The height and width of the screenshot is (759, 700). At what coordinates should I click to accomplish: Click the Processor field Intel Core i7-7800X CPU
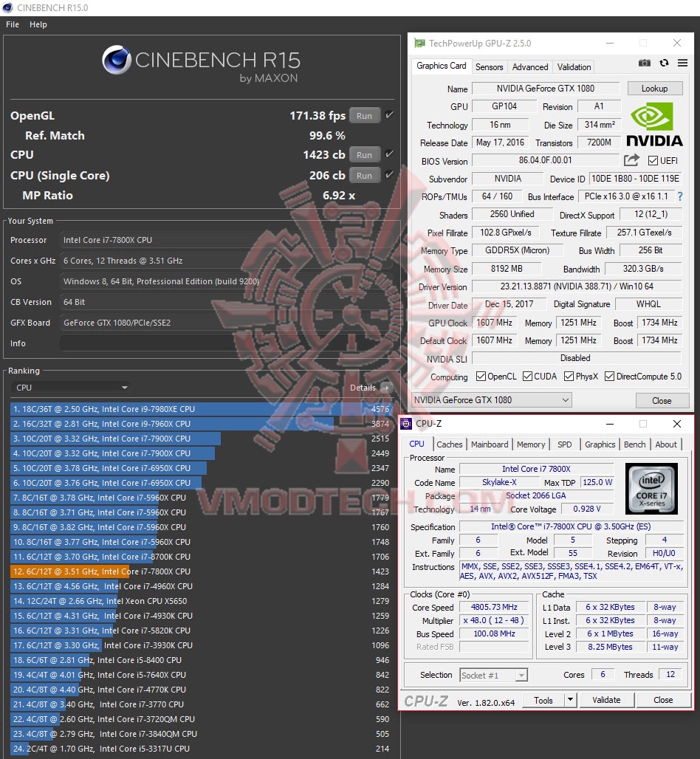pyautogui.click(x=228, y=240)
